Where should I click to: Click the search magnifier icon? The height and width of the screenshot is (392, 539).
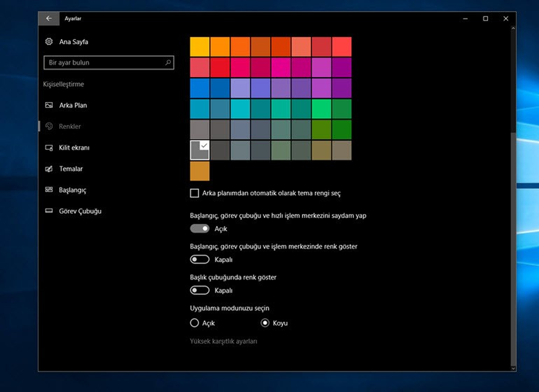(x=168, y=62)
